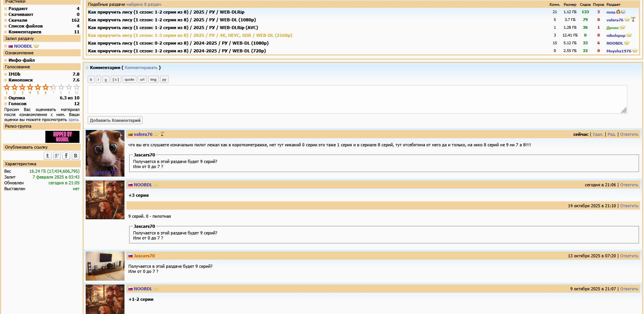This screenshot has height=314, width=644.
Task: Rate the material 8 stars
Action: pos(61,87)
